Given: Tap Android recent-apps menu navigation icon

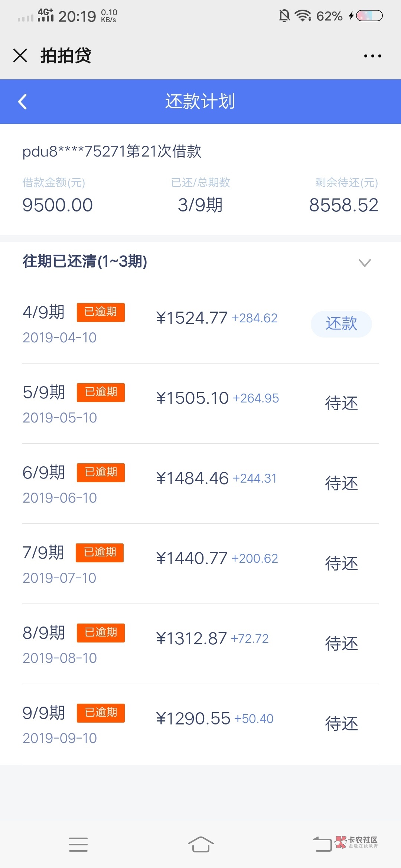Looking at the screenshot, I should (x=78, y=844).
